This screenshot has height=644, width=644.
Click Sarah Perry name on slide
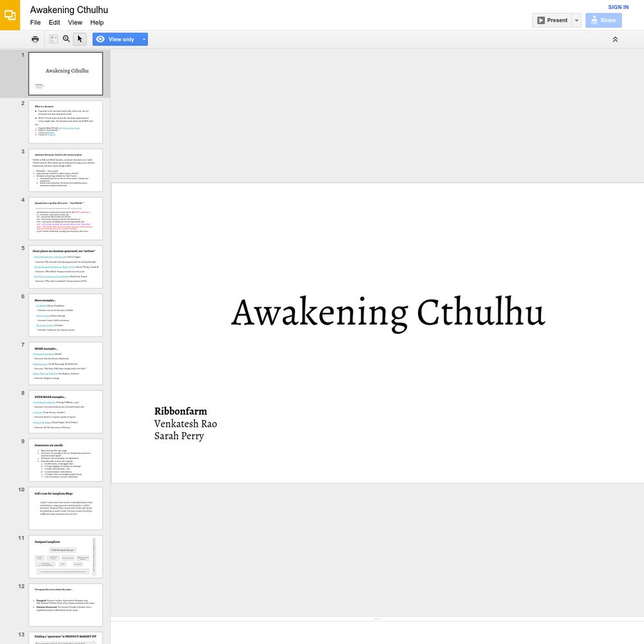coord(179,436)
